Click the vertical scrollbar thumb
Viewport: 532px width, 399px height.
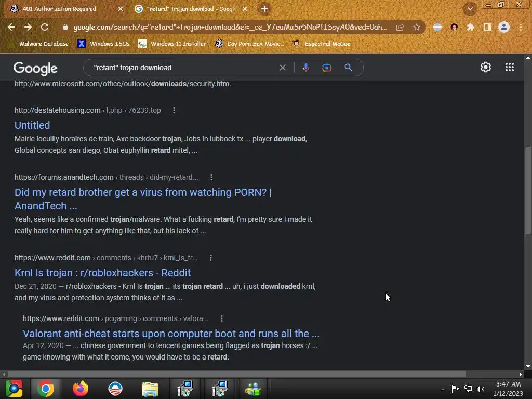click(528, 190)
